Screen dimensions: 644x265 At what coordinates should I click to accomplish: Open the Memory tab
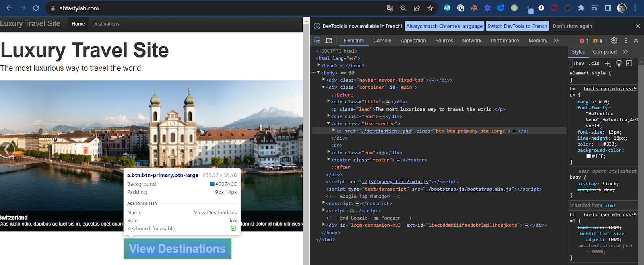(x=538, y=41)
